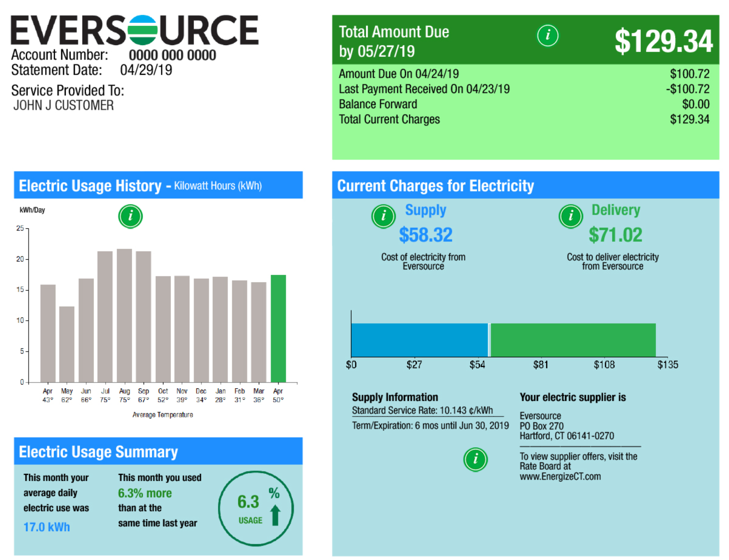The width and height of the screenshot is (729, 560).
Task: Click the JOHN J CUSTOMER name
Action: [x=63, y=105]
